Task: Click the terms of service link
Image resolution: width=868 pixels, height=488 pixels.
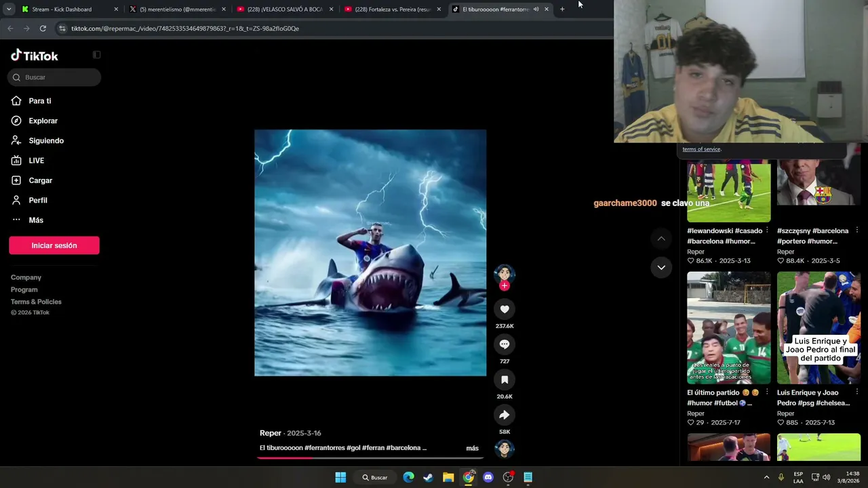Action: click(x=701, y=149)
